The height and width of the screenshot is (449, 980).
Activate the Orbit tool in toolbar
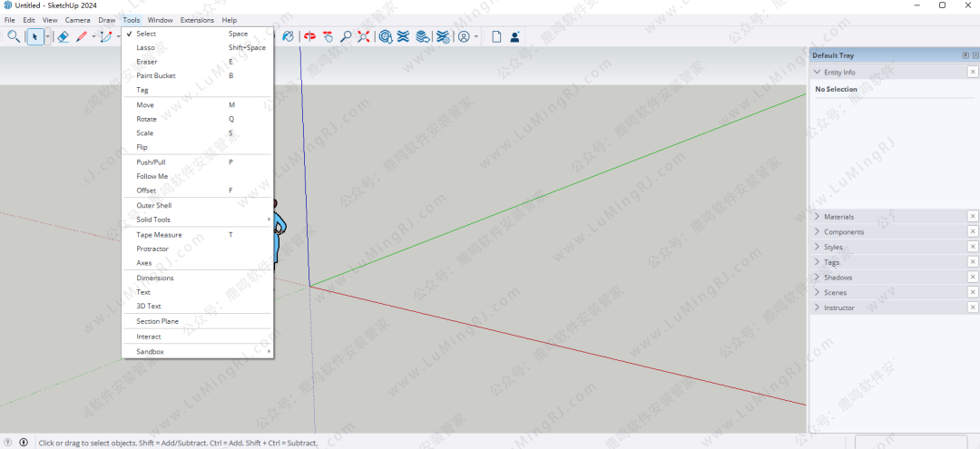point(309,36)
